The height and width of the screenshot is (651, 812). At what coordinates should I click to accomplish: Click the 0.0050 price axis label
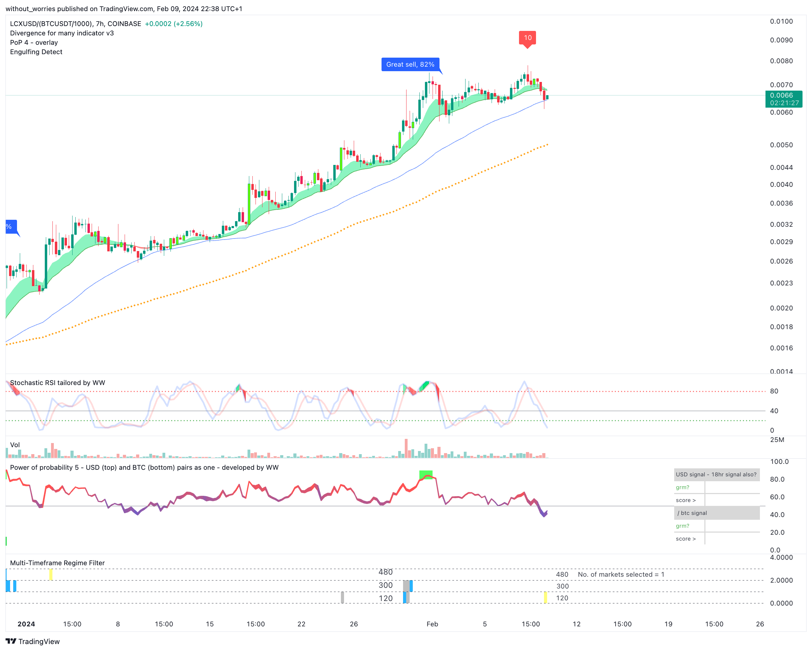pyautogui.click(x=781, y=145)
